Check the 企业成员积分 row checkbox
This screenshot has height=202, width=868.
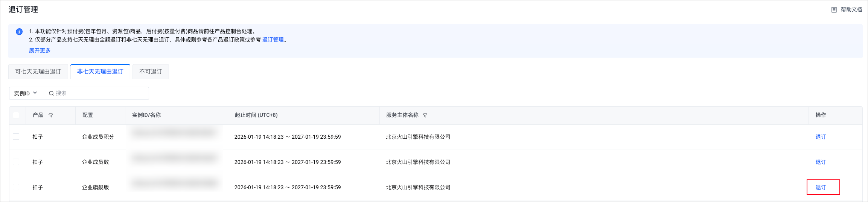16,136
